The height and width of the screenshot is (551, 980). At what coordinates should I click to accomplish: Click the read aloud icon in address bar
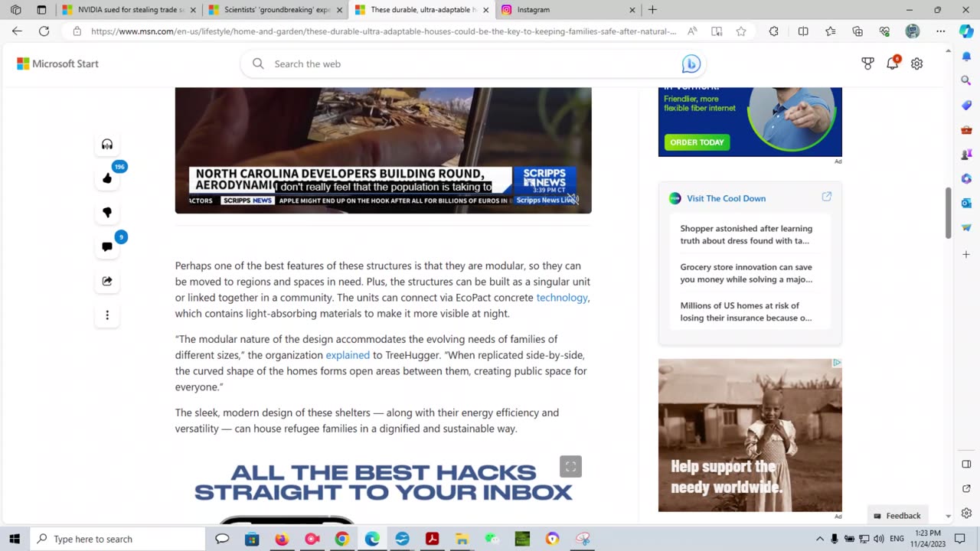[x=692, y=31]
